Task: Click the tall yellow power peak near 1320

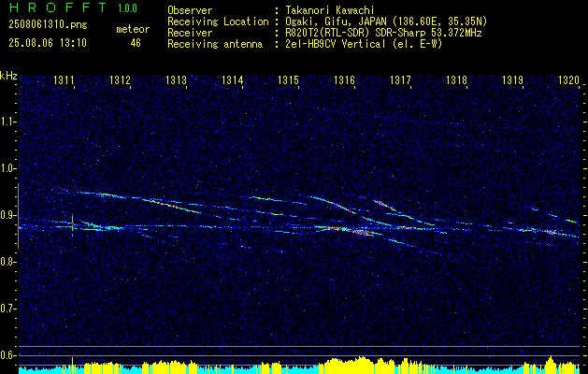Action: tap(551, 364)
